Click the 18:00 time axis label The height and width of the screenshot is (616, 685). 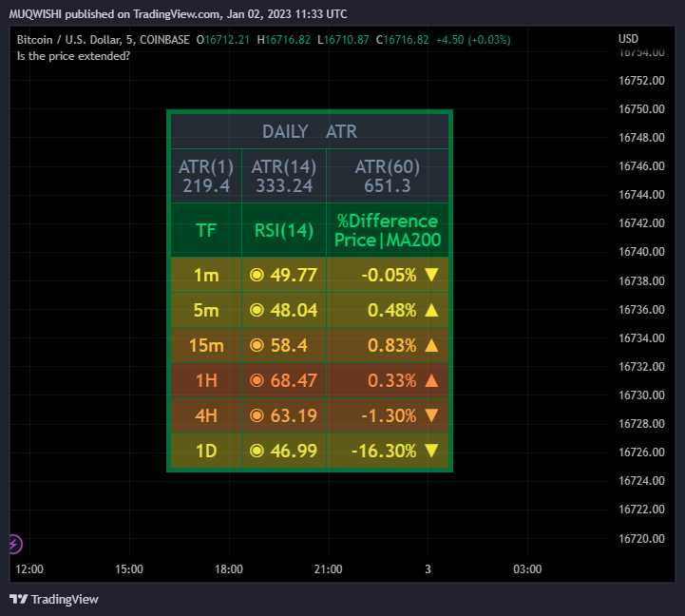click(228, 569)
